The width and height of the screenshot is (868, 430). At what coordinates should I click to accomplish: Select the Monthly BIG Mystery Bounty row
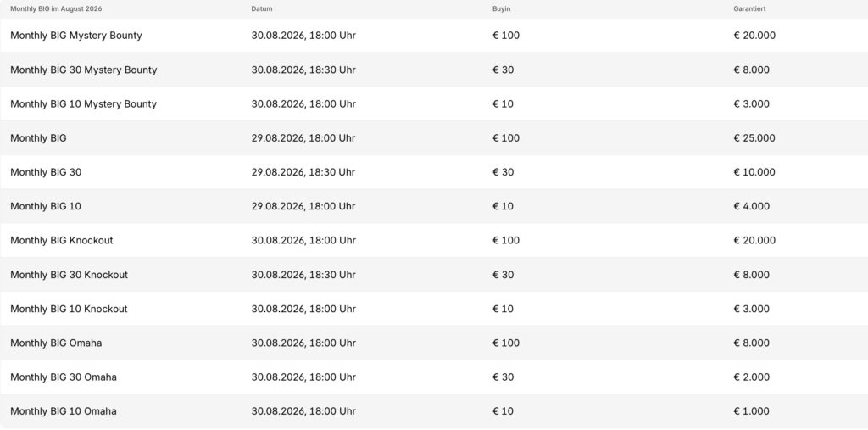pos(434,36)
